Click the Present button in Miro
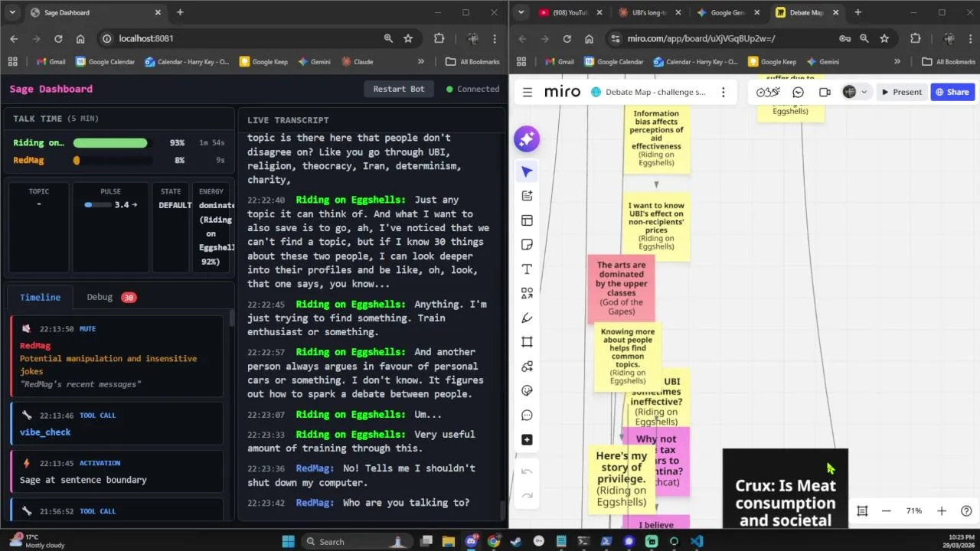The image size is (980, 551). (901, 92)
